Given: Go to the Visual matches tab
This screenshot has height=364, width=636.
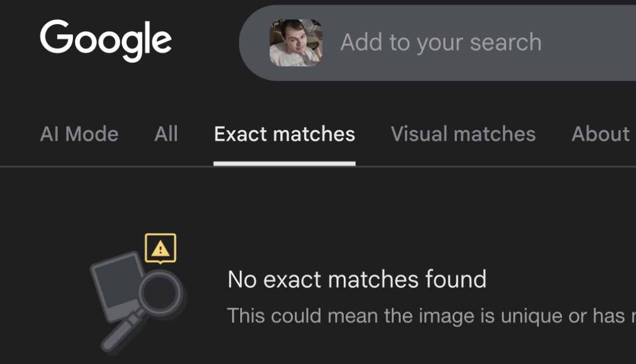Looking at the screenshot, I should [463, 134].
